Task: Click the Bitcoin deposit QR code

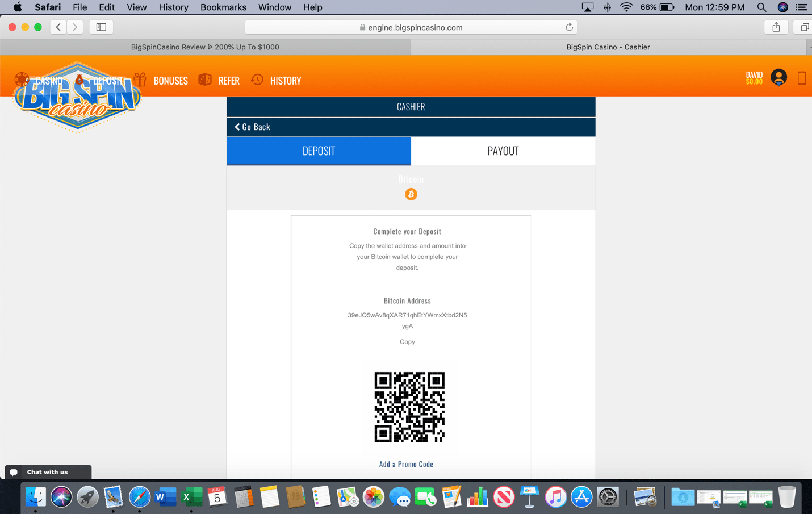Action: point(409,407)
